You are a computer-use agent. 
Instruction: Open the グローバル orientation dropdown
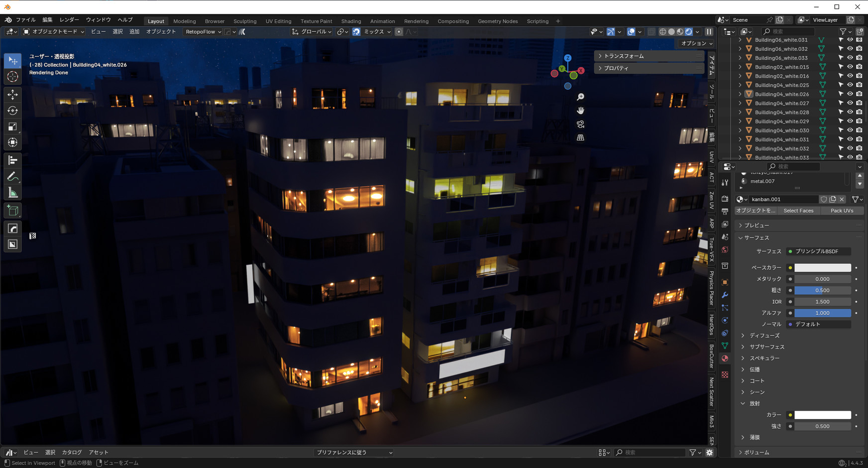point(312,31)
